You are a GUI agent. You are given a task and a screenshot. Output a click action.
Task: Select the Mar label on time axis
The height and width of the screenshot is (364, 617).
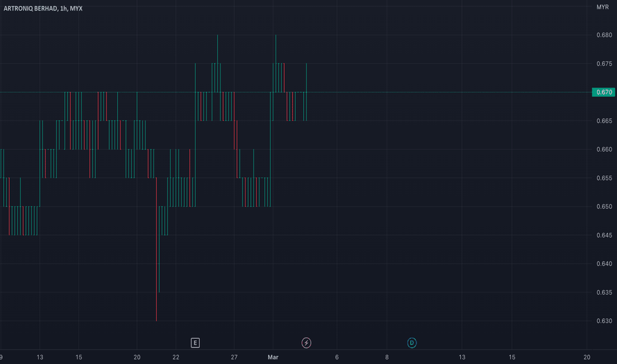tap(273, 357)
